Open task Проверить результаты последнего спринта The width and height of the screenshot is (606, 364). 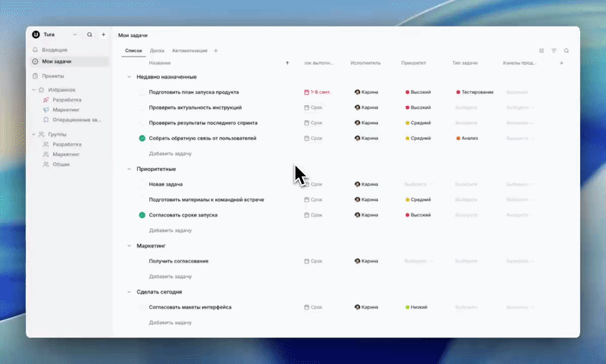point(203,123)
